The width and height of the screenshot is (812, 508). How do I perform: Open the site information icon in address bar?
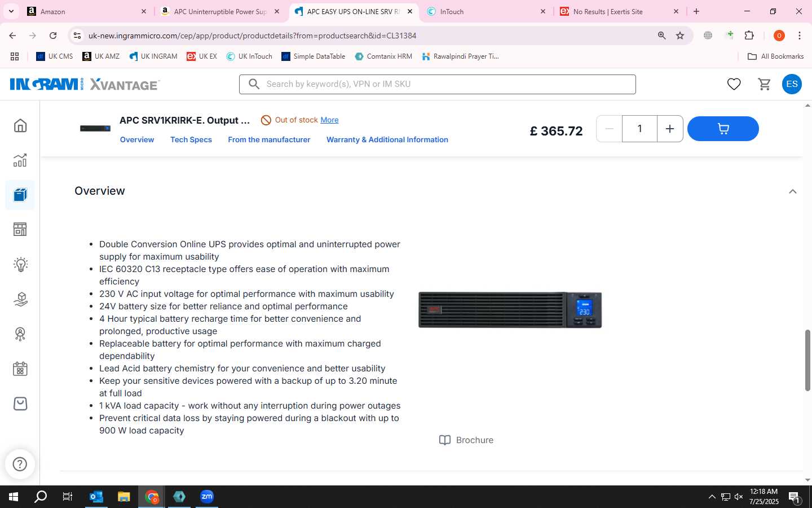tap(77, 36)
